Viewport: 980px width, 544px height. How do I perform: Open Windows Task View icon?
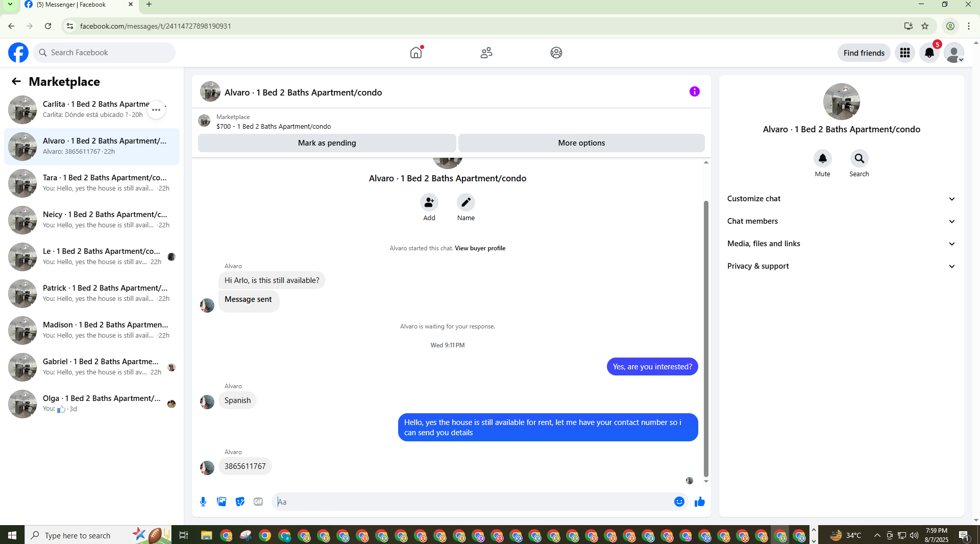click(184, 535)
